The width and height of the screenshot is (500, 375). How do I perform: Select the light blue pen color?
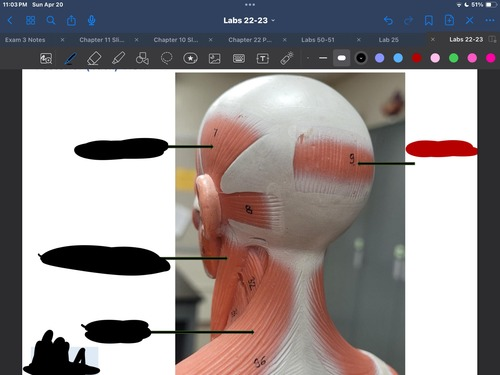398,58
